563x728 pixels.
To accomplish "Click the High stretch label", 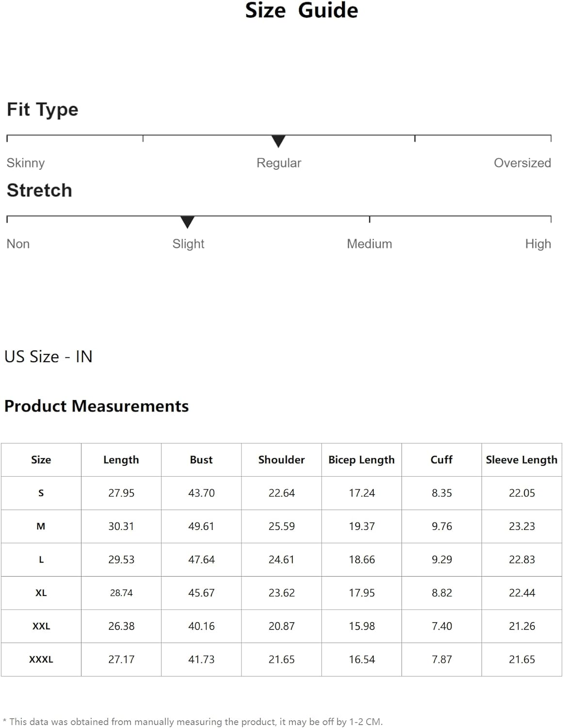I will 538,244.
